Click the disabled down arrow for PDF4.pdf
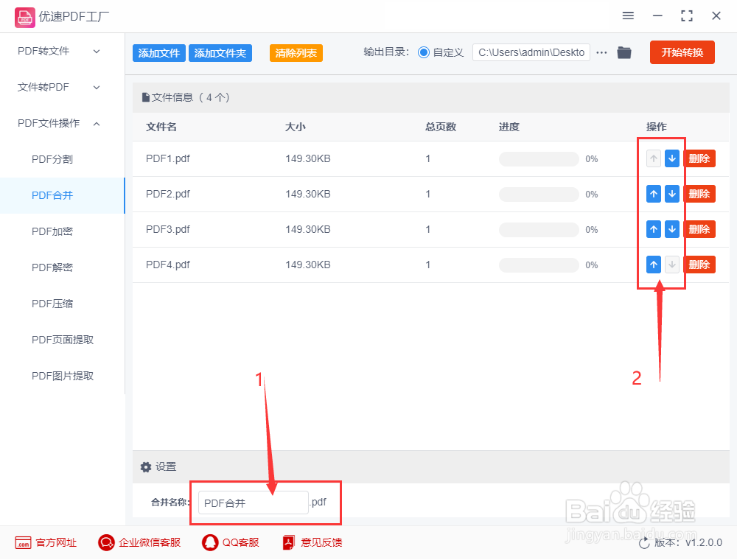 point(672,265)
